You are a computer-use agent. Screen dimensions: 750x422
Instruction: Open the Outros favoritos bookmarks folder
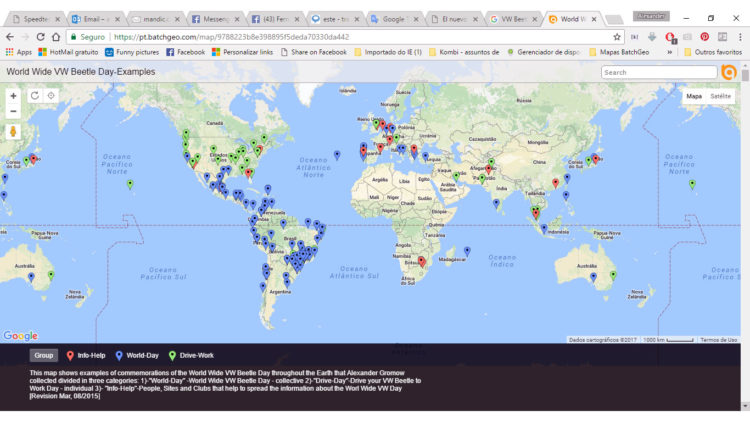point(714,52)
